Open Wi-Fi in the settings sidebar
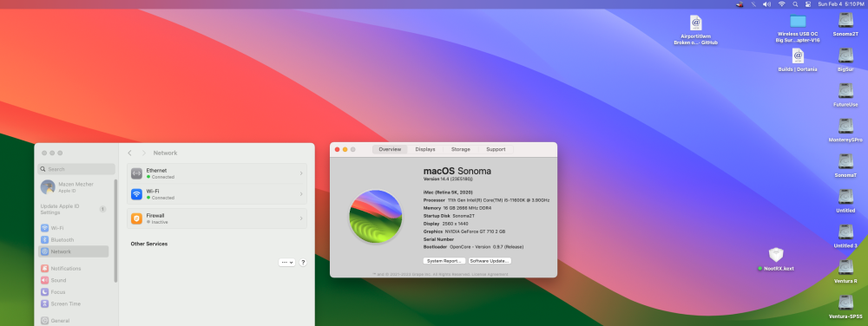868x326 pixels. [x=74, y=228]
